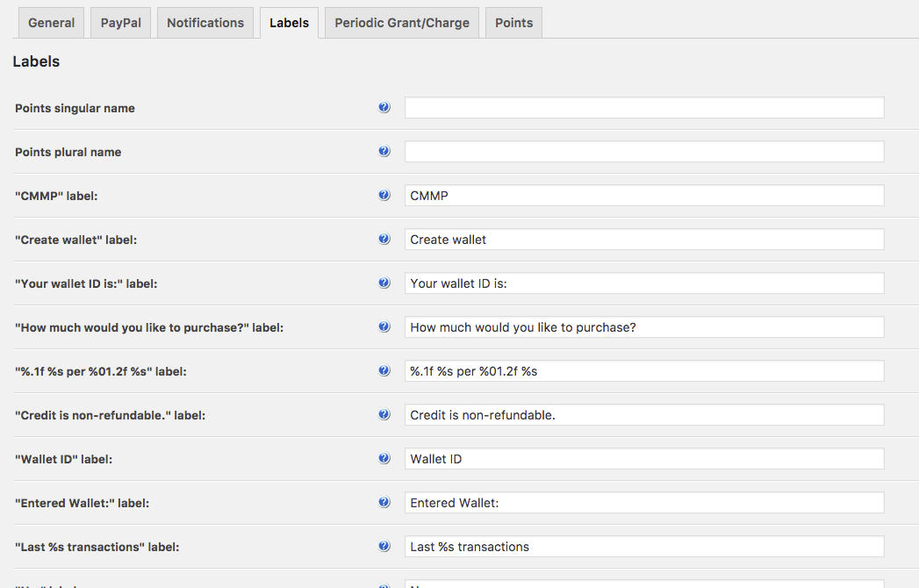Click the field containing "Create wallet"
The width and height of the screenshot is (919, 588).
coord(643,240)
